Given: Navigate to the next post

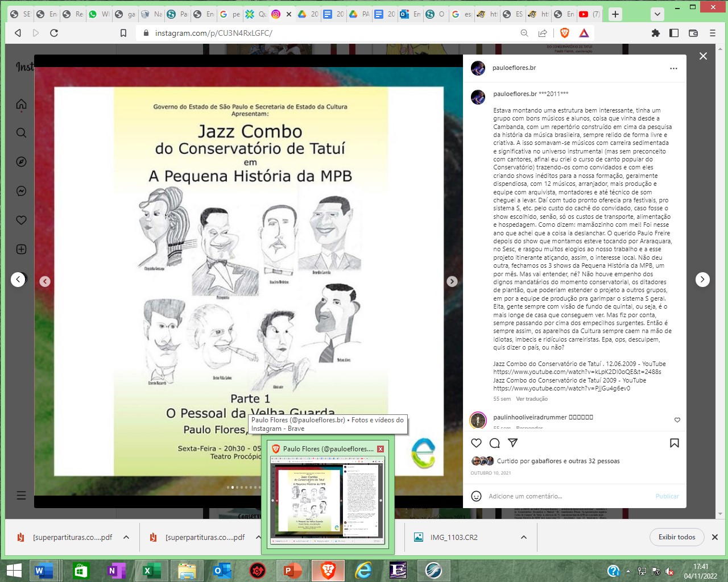Looking at the screenshot, I should click(702, 279).
